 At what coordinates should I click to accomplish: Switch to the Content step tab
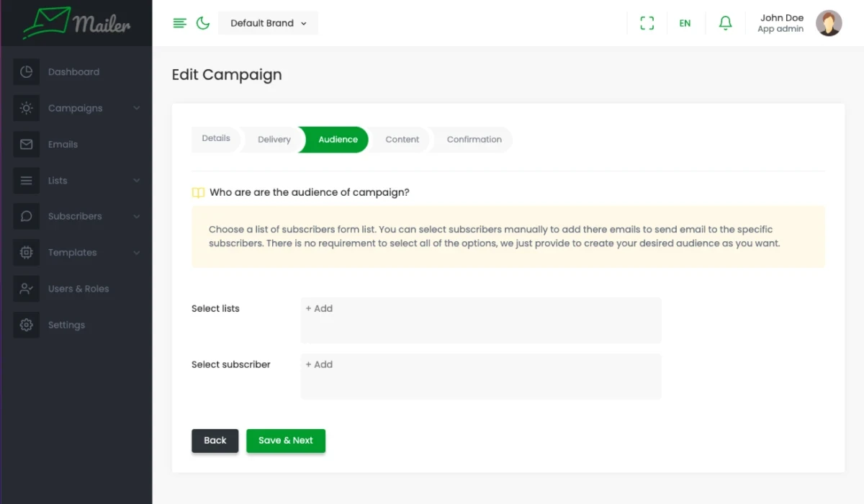point(402,140)
